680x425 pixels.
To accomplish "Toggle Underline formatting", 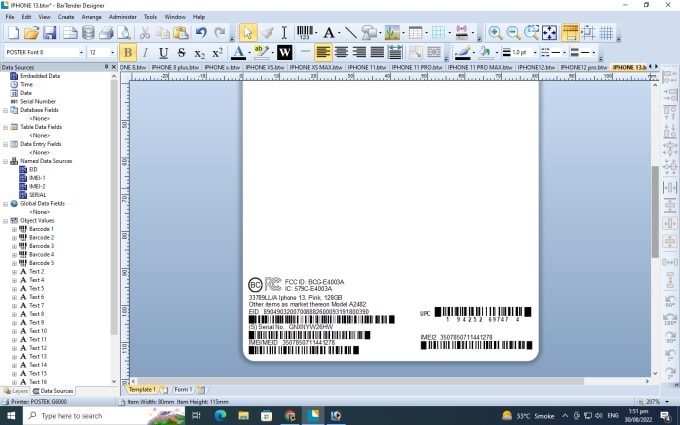I will click(163, 52).
